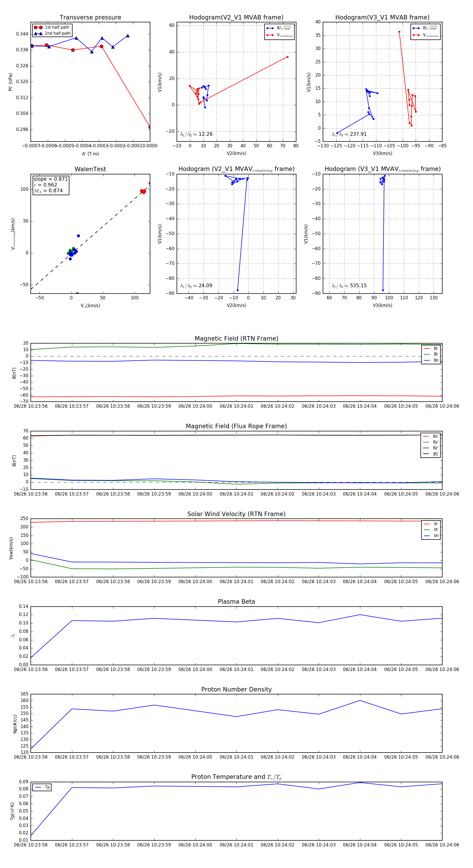This screenshot has width=473, height=868.
Task: Click the "Magnetic Field (Flux Rope Frame)" title
Action: pyautogui.click(x=236, y=426)
